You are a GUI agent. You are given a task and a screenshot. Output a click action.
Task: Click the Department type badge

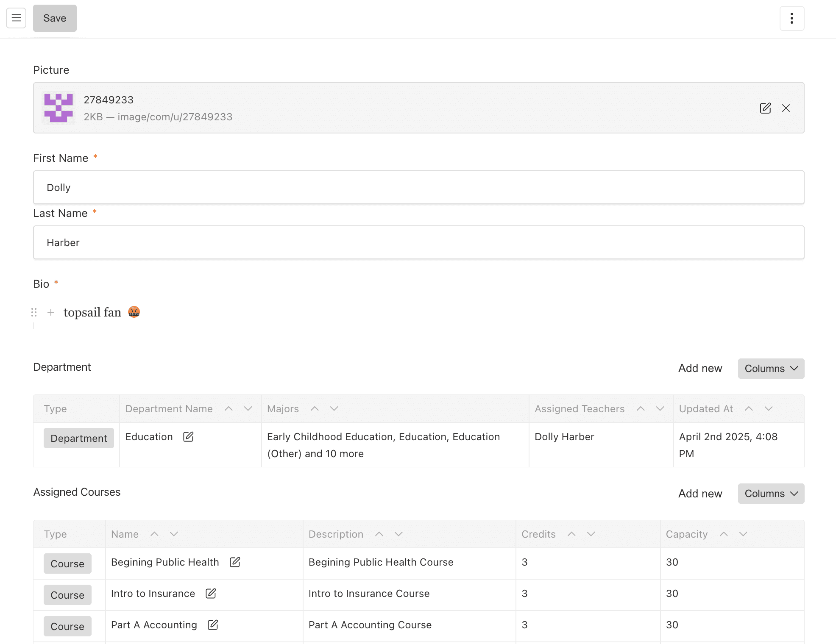[x=79, y=438]
